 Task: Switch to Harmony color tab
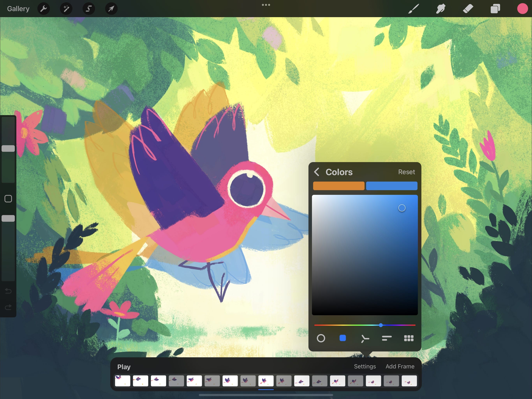(x=365, y=338)
